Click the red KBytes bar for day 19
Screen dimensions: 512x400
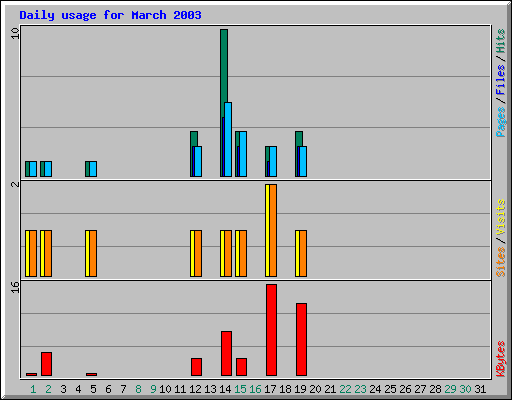[301, 339]
